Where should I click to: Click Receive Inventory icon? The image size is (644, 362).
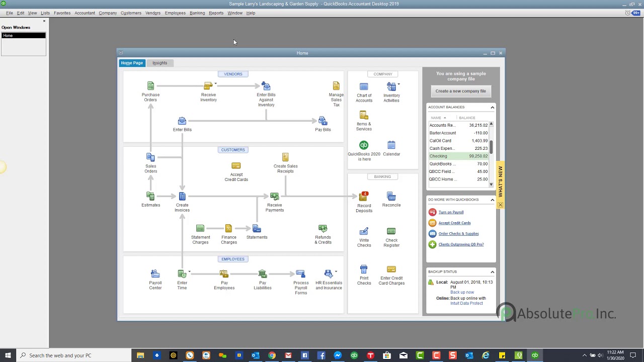click(x=208, y=86)
